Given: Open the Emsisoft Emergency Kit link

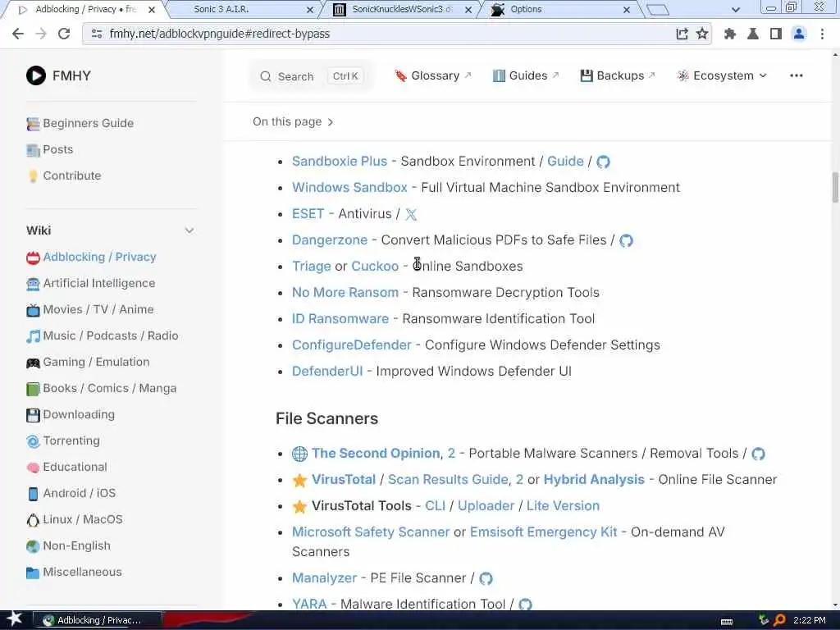Looking at the screenshot, I should tap(544, 532).
